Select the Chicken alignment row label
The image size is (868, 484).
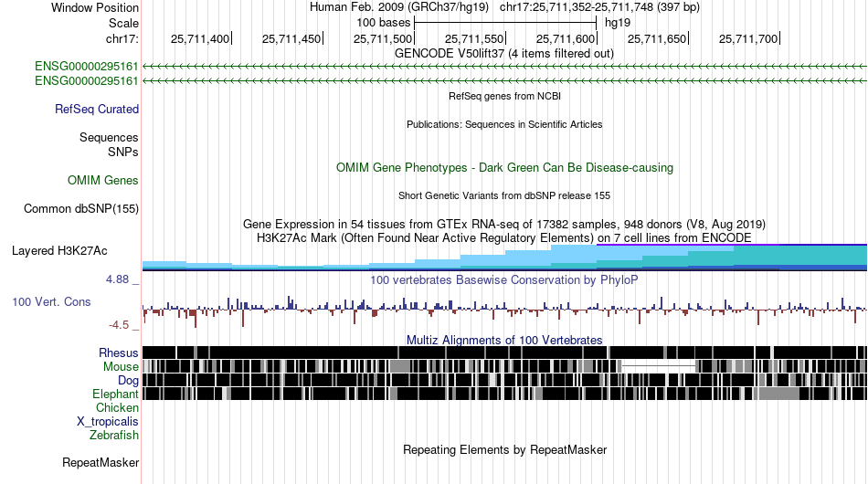117,407
